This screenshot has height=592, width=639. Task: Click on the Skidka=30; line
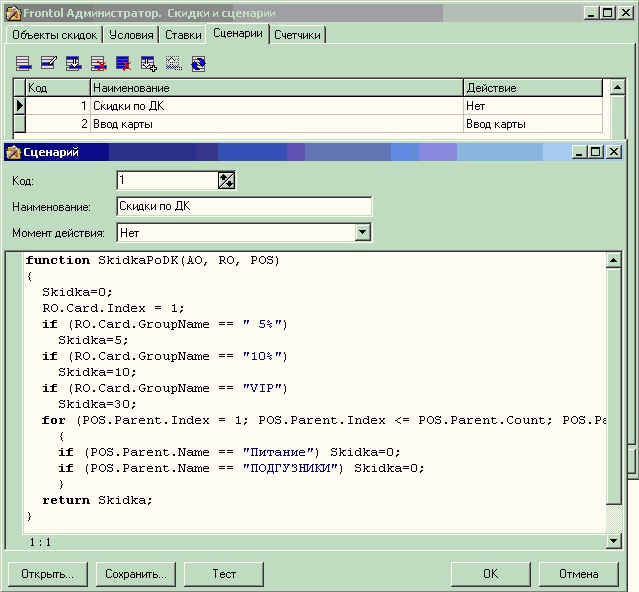(x=97, y=404)
